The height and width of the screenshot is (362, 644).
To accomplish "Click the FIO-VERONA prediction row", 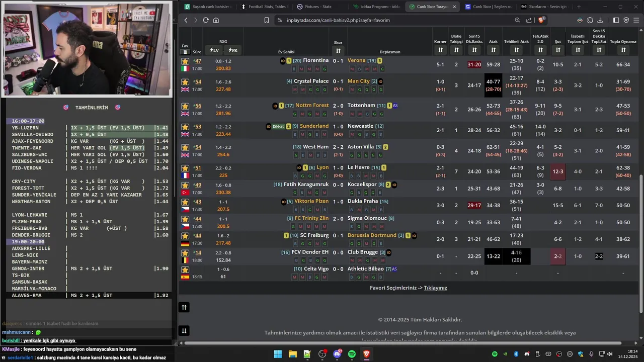I will (89, 168).
